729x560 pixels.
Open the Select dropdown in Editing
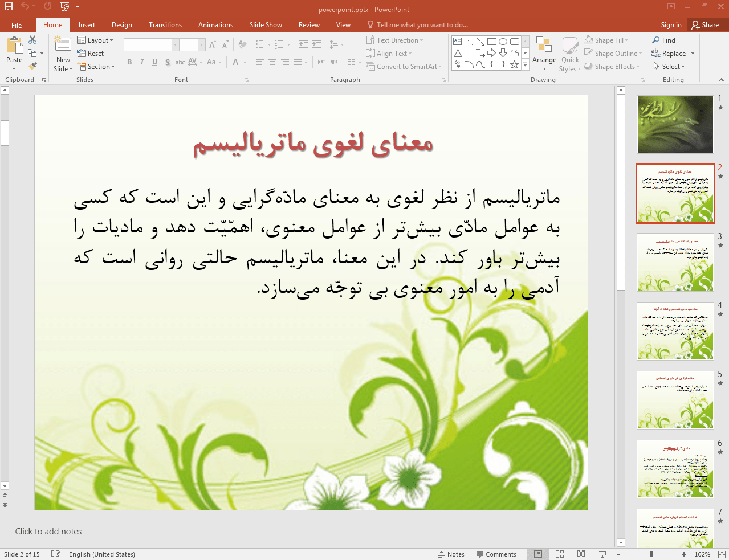(x=669, y=67)
